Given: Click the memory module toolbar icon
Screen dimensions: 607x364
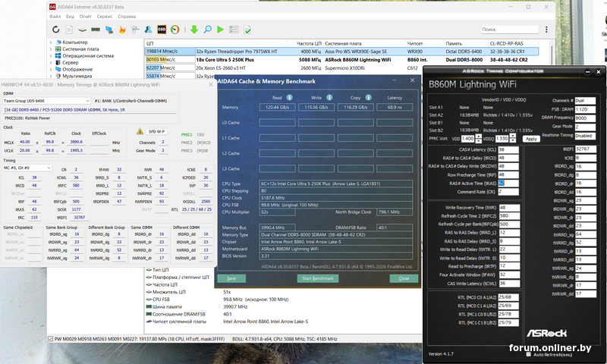Looking at the screenshot, I should 96,30.
